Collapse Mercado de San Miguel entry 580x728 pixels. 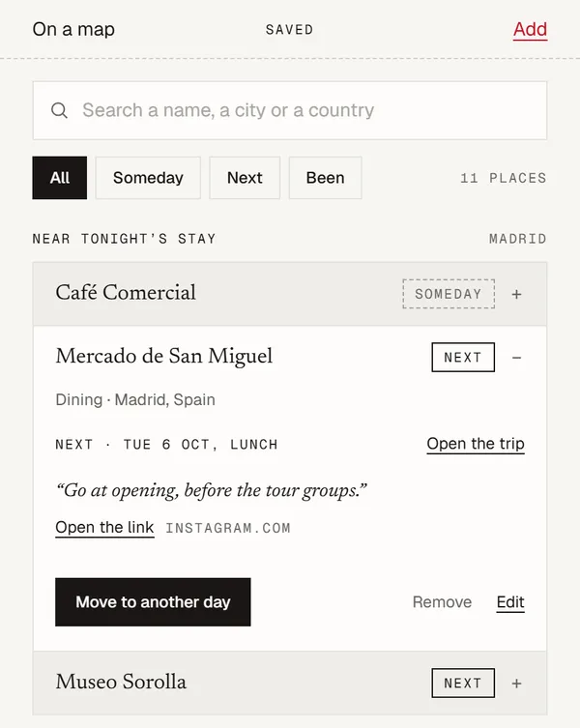(x=516, y=358)
